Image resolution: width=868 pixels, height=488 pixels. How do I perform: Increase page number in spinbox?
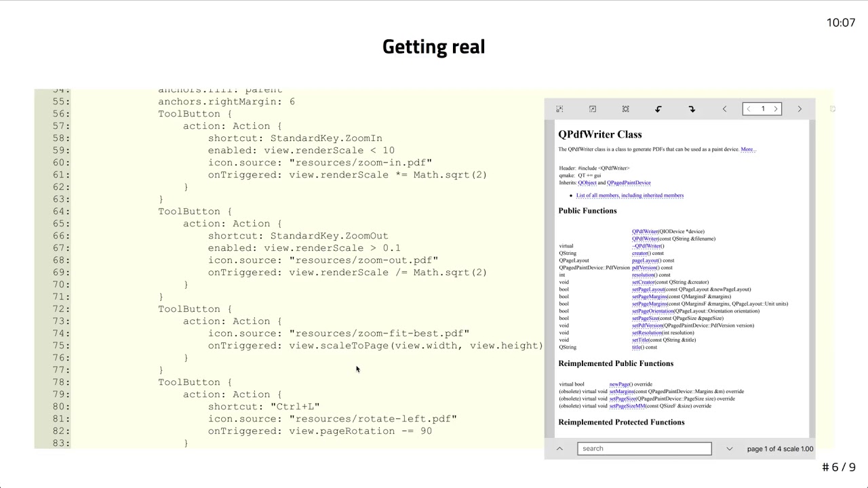776,109
